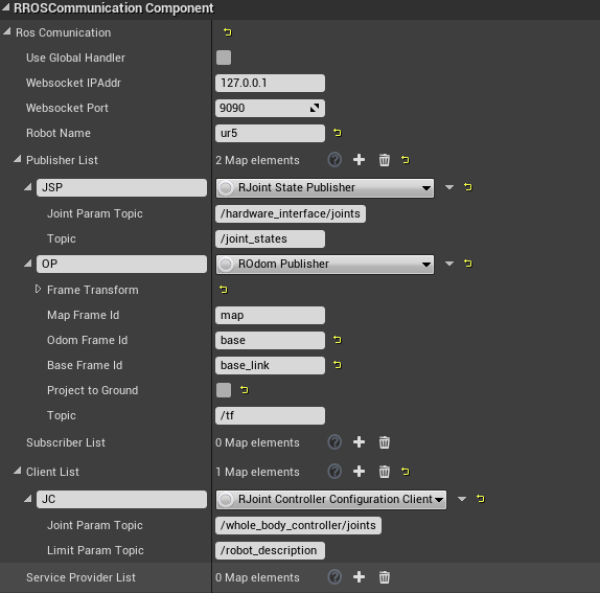
Task: Reset Robot Name to default value
Action: point(337,133)
